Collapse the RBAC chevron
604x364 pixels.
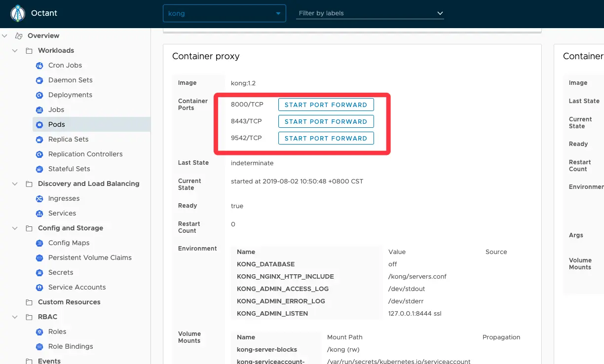(x=15, y=317)
